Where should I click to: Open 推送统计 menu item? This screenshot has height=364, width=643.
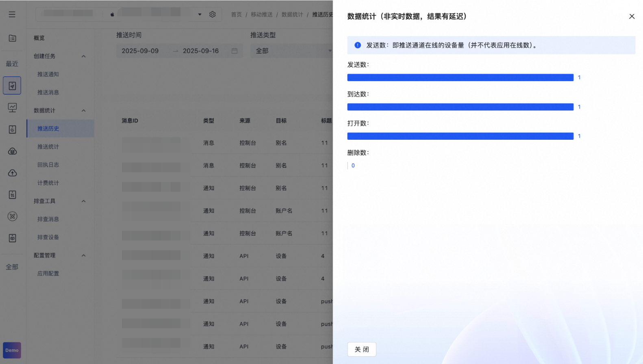[48, 147]
